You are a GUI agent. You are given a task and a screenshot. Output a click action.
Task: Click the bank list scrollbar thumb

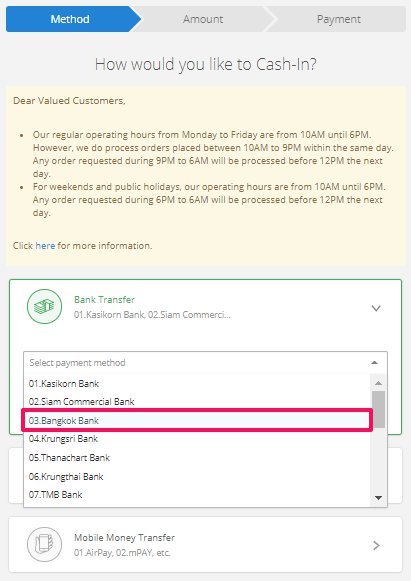coord(378,409)
